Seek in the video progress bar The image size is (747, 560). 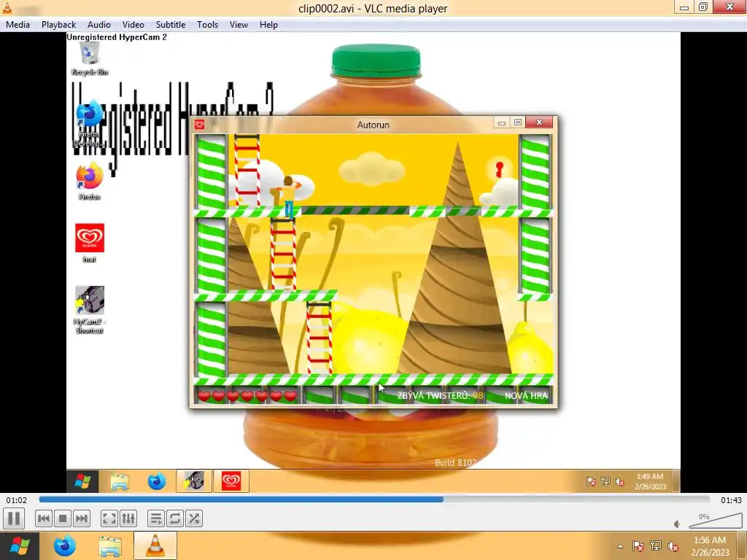click(374, 499)
